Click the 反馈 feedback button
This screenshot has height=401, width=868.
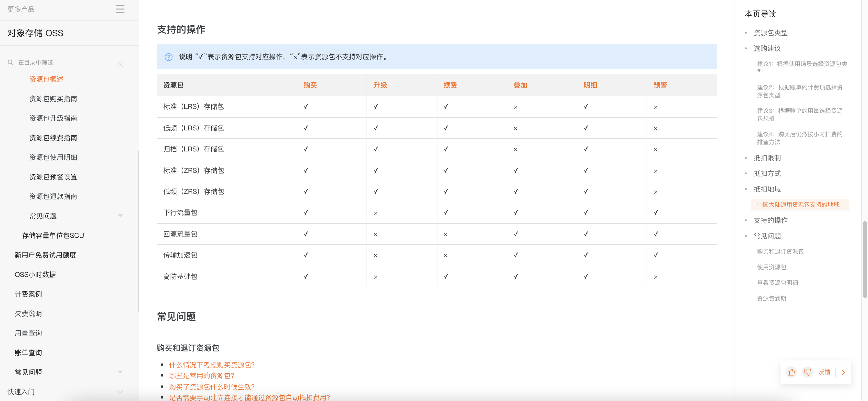[x=824, y=372]
